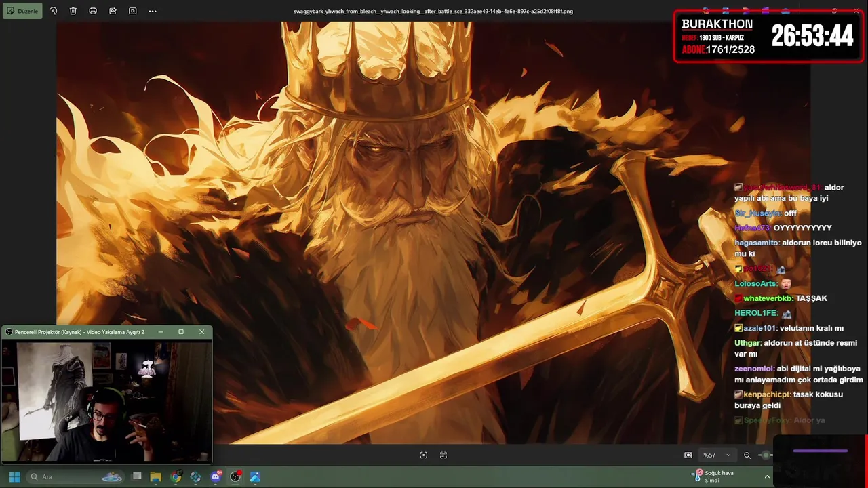The width and height of the screenshot is (868, 488).
Task: Click the scan text icon in Photos bottom bar
Action: click(443, 455)
